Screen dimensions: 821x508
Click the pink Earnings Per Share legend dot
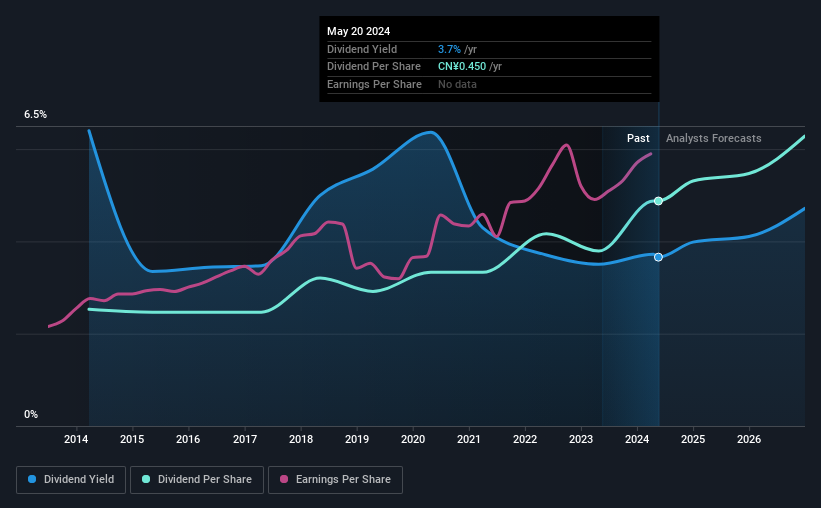pos(284,479)
